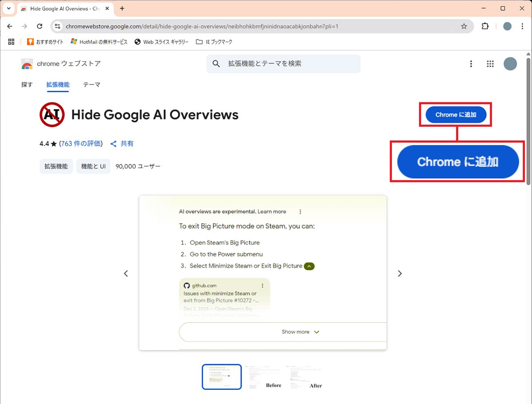The height and width of the screenshot is (404, 532).
Task: Select the first screenshot thumbnail
Action: click(x=222, y=377)
